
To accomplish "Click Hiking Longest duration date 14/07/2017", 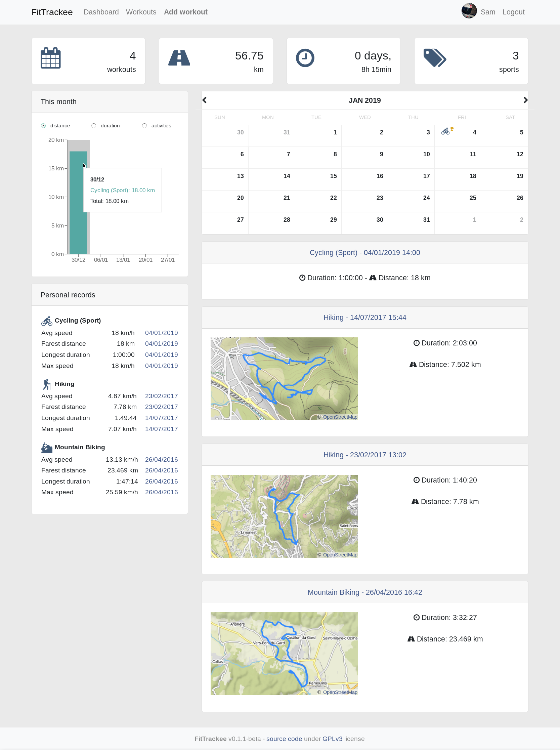I will [161, 418].
